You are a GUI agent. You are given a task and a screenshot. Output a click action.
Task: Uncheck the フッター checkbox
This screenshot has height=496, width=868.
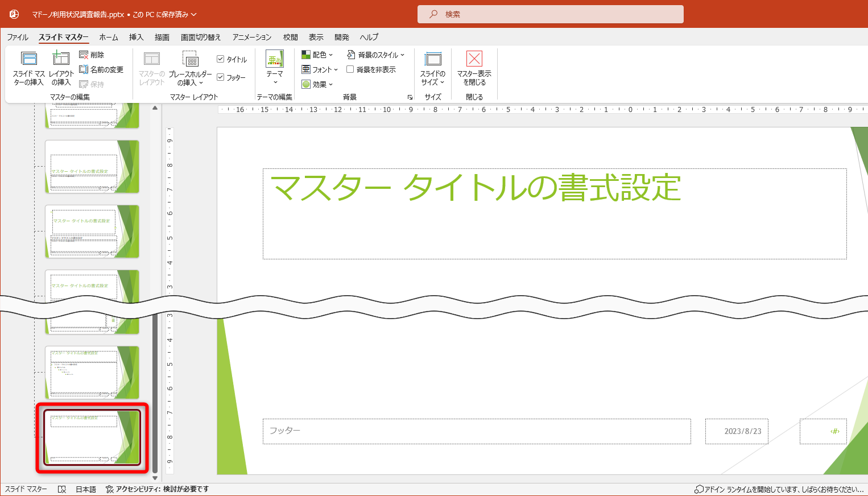click(x=221, y=77)
